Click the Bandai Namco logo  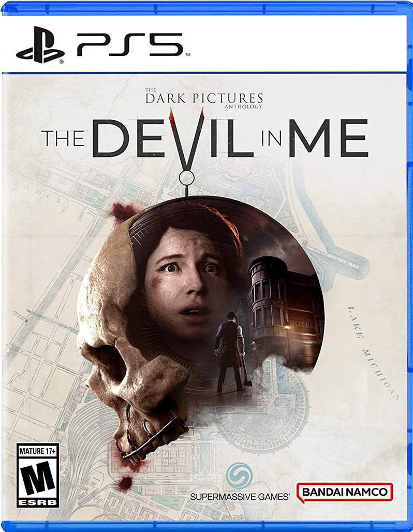345,492
